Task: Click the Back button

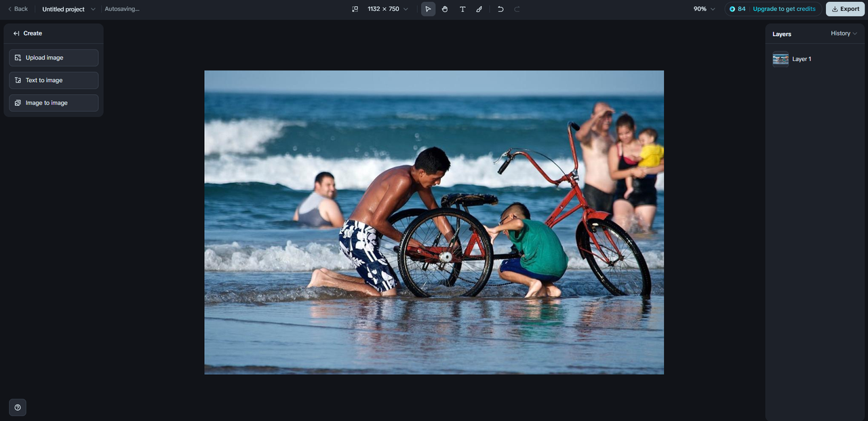Action: tap(18, 9)
